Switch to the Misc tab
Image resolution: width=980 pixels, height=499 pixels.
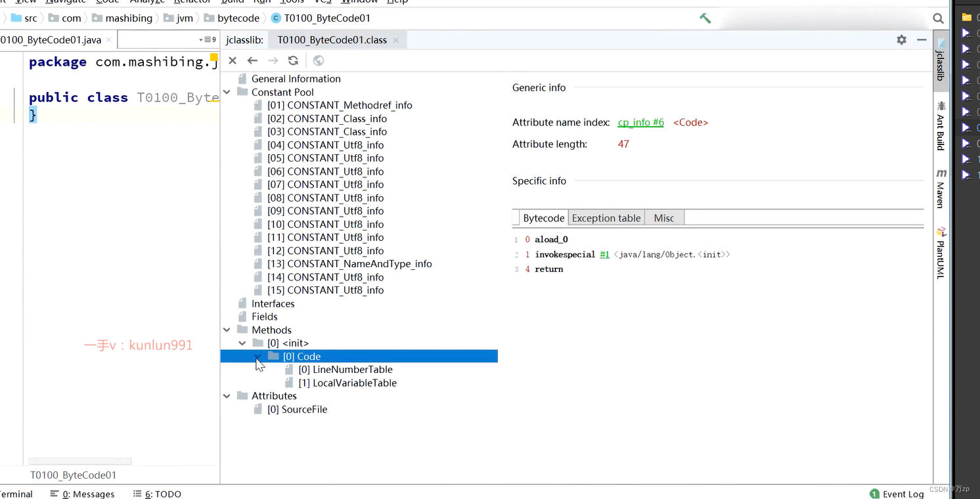[x=664, y=218]
